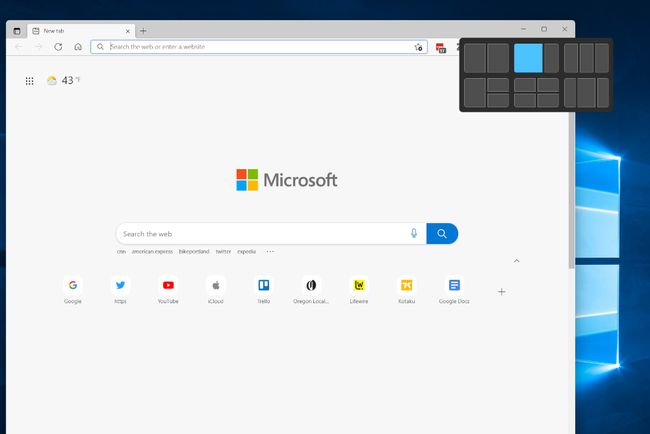Focus the Search the web box
The width and height of the screenshot is (650, 434).
click(271, 234)
